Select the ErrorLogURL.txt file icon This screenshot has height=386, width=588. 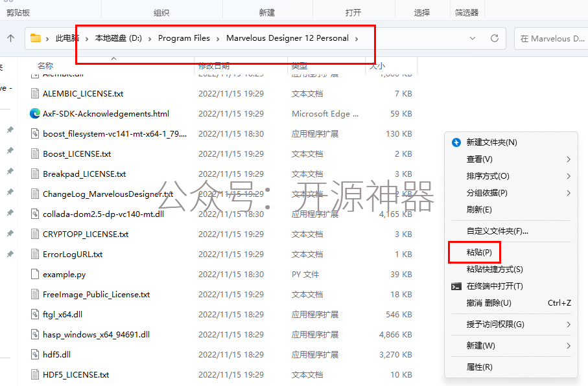[x=35, y=254]
